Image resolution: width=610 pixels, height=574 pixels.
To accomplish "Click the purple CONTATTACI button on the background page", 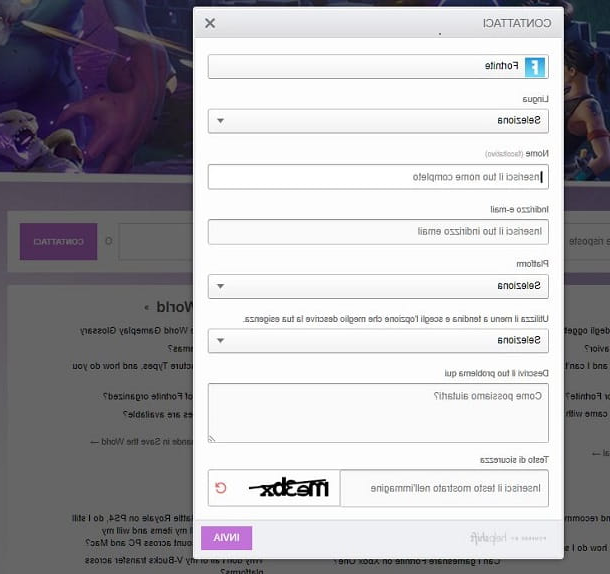I will [x=58, y=242].
